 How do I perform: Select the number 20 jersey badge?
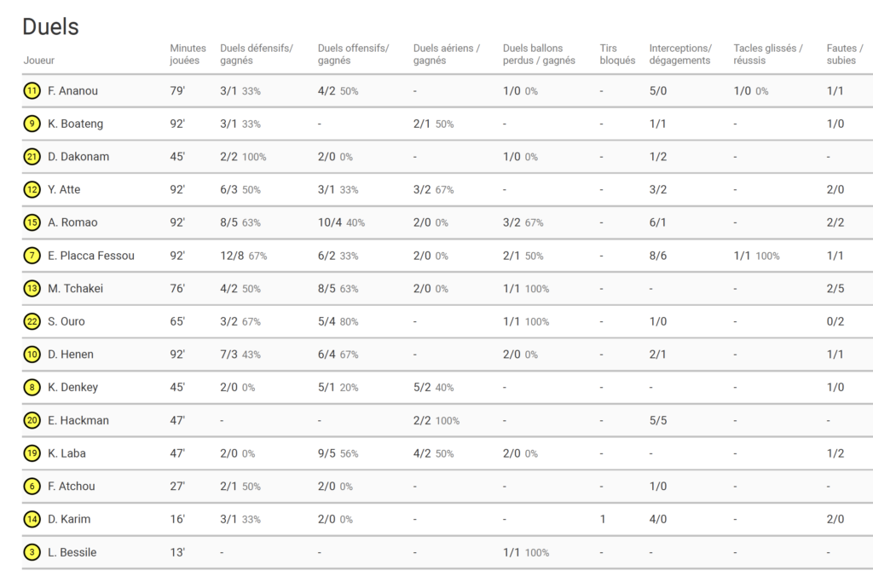click(32, 420)
